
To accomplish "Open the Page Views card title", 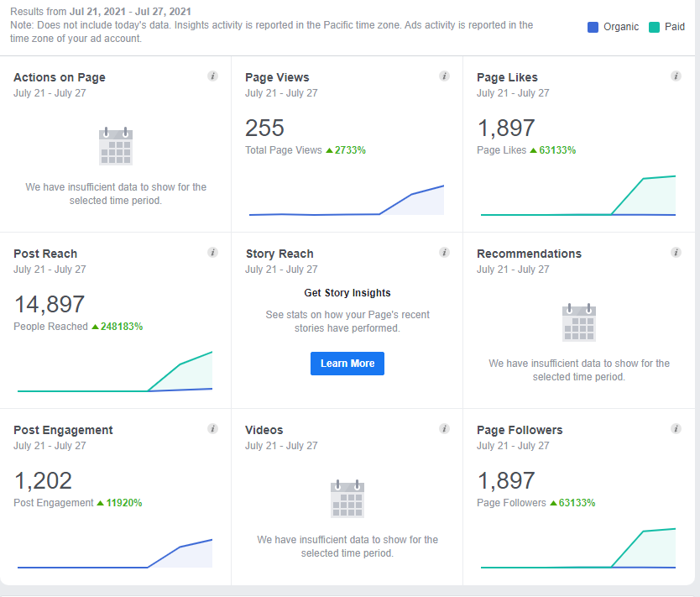I will [277, 77].
